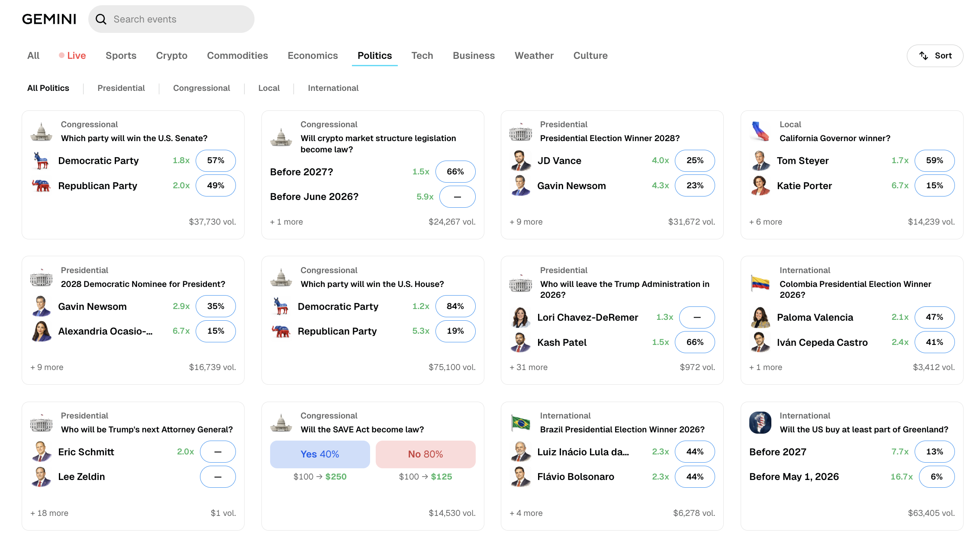Click Capitol icon on U.S. Senate card
This screenshot has width=980, height=541.
click(x=41, y=132)
